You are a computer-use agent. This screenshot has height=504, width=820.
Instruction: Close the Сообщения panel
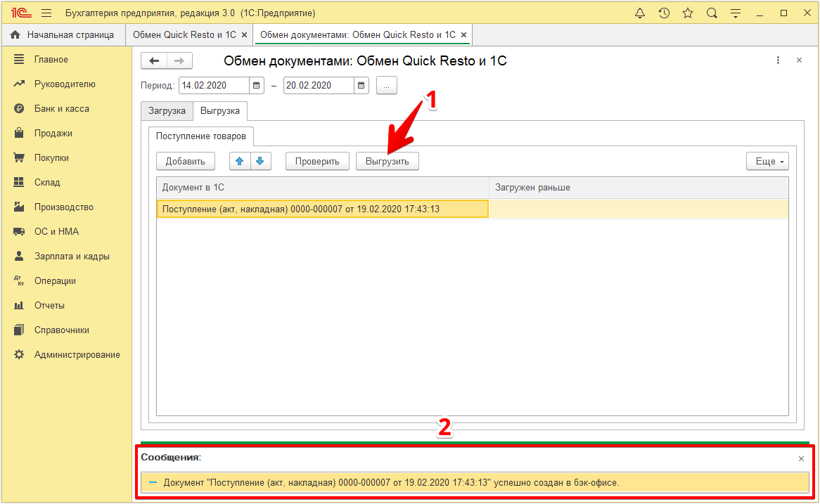pyautogui.click(x=801, y=458)
